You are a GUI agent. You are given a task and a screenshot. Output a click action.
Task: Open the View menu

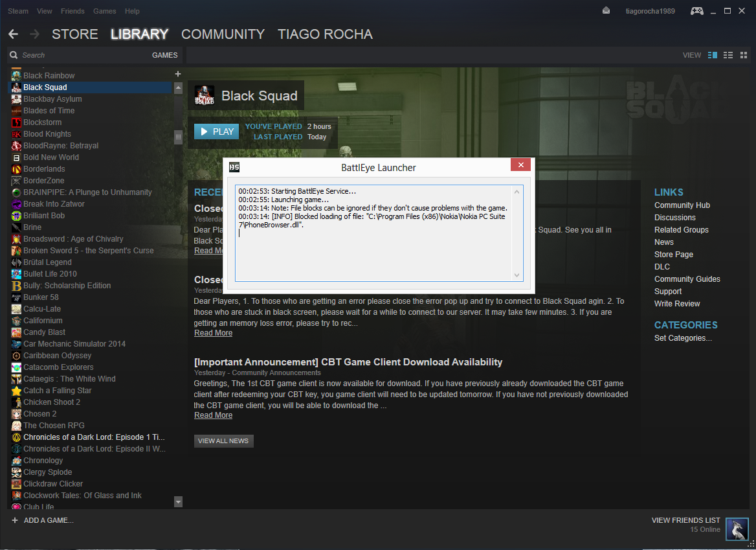pos(45,11)
